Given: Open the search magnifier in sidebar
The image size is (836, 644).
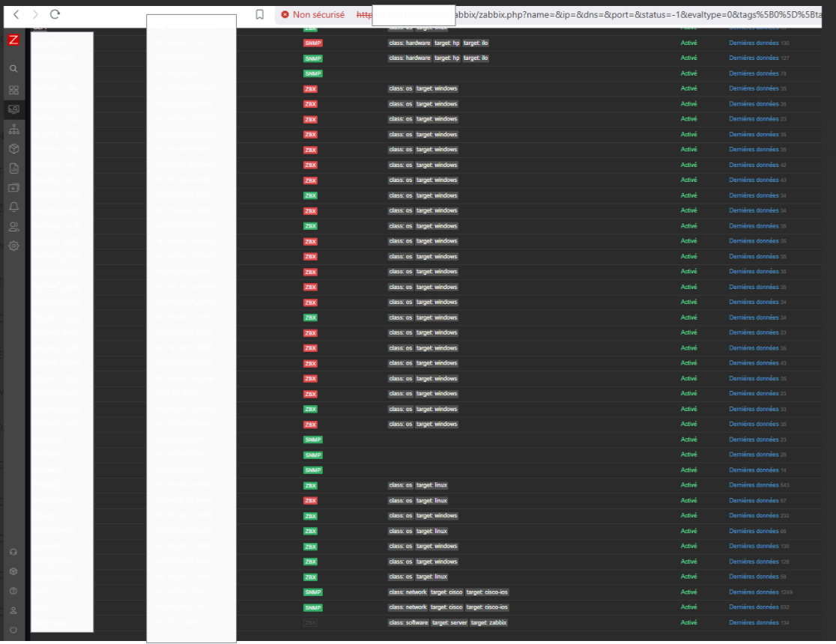Looking at the screenshot, I should pos(13,69).
